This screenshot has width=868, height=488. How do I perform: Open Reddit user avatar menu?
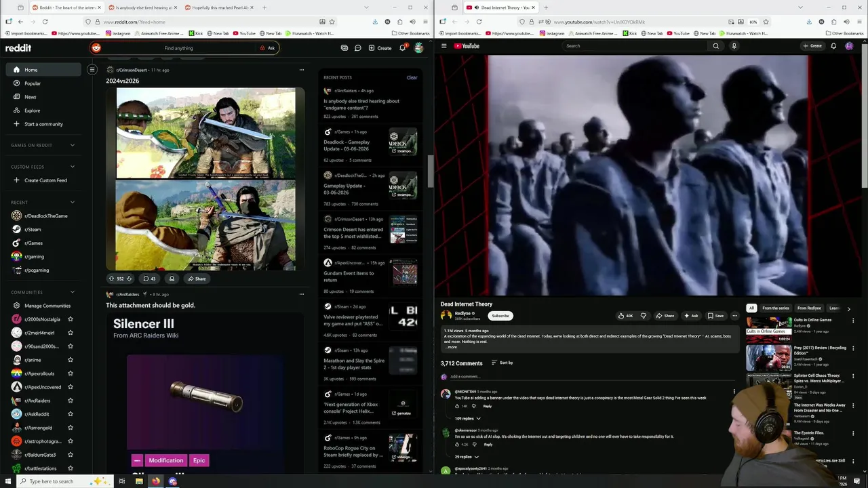(x=419, y=48)
